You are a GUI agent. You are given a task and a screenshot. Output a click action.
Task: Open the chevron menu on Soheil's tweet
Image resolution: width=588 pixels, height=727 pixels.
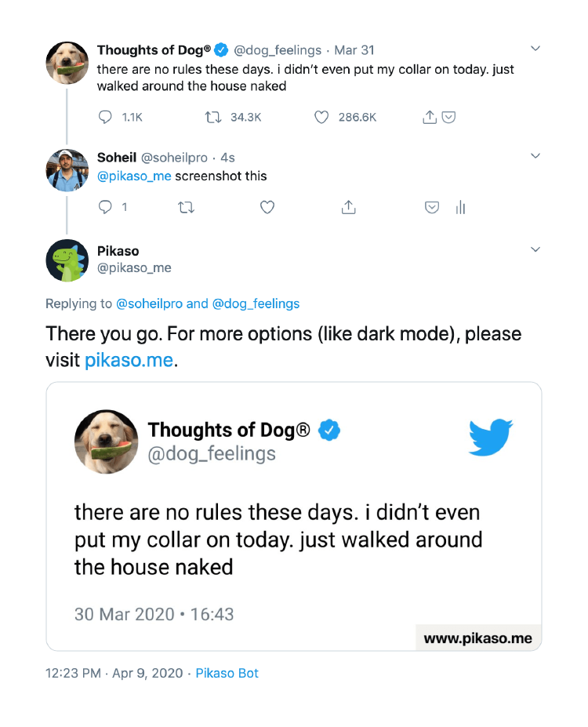pos(535,156)
